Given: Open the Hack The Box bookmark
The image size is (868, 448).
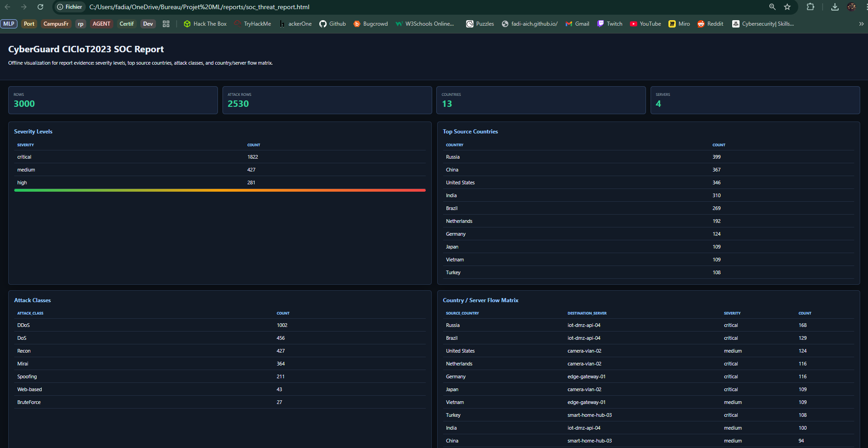Looking at the screenshot, I should [x=205, y=24].
